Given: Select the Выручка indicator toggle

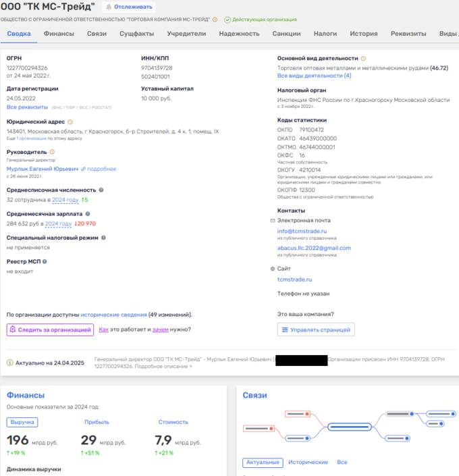Looking at the screenshot, I should tap(22, 422).
